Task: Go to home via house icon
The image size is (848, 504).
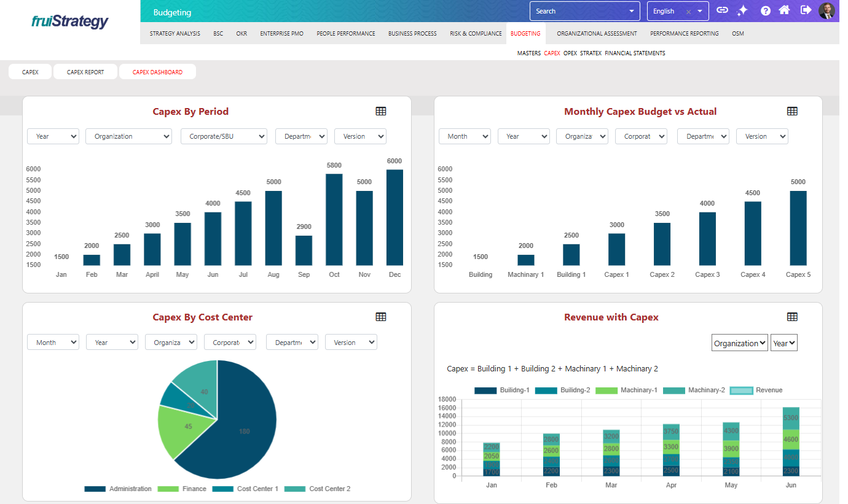Action: pos(784,10)
